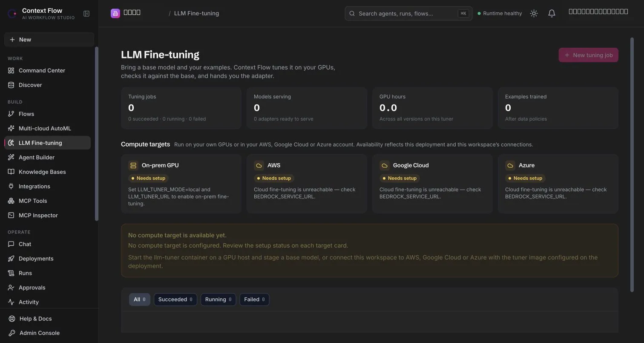
Task: Collapse the sidebar using the panel icon
Action: click(x=86, y=14)
